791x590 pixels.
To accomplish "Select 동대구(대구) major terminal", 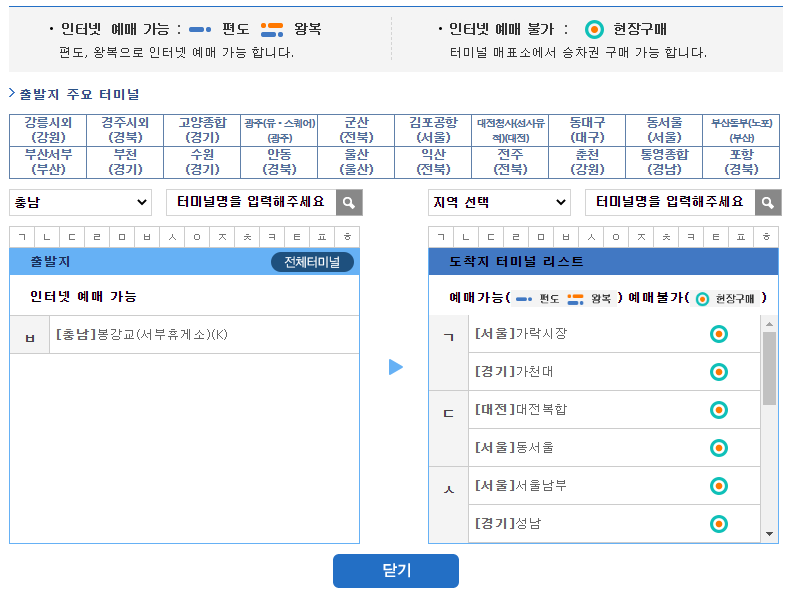I will click(x=587, y=130).
